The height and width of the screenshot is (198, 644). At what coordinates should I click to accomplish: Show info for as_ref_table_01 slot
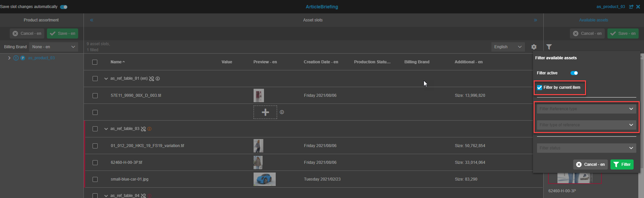tap(158, 79)
